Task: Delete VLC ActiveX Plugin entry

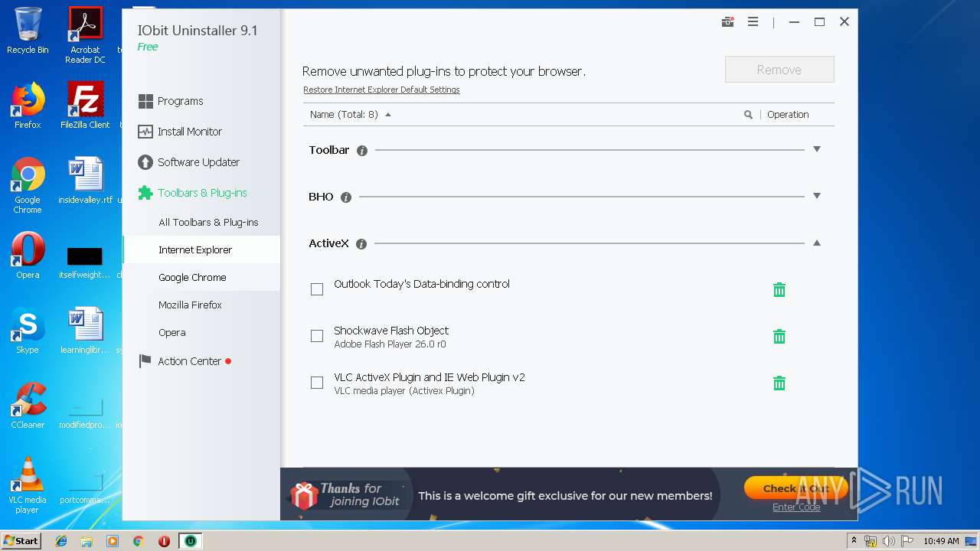Action: click(779, 383)
